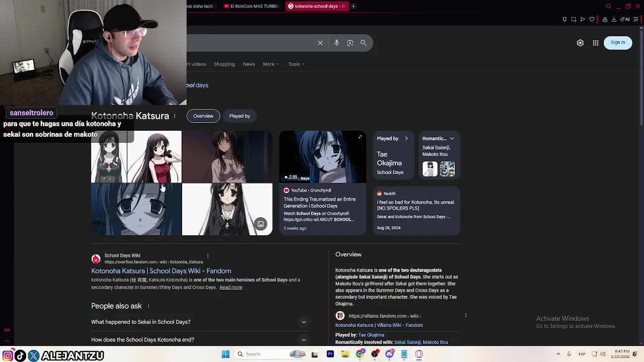The image size is (644, 362).
Task: Open File Explorer from the taskbar
Action: (x=345, y=354)
